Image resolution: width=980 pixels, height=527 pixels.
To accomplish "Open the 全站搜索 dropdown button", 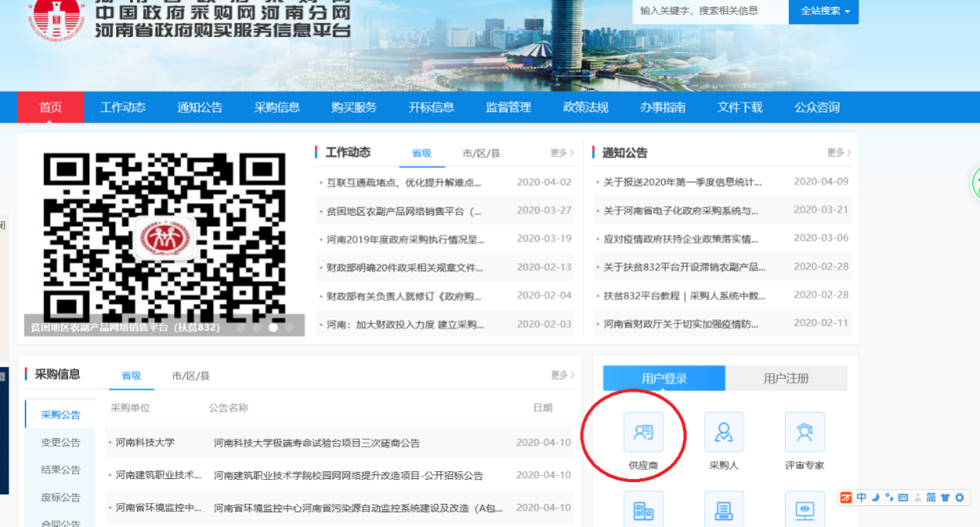I will click(824, 11).
